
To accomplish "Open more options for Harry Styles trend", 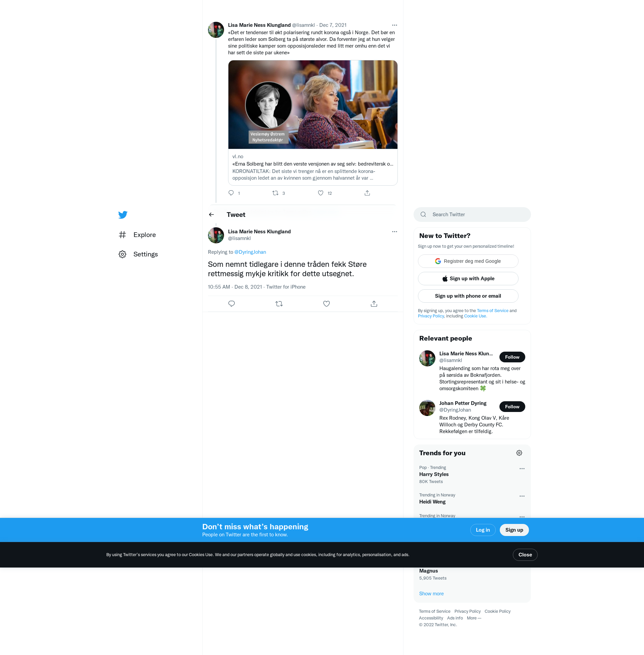I will pyautogui.click(x=522, y=469).
